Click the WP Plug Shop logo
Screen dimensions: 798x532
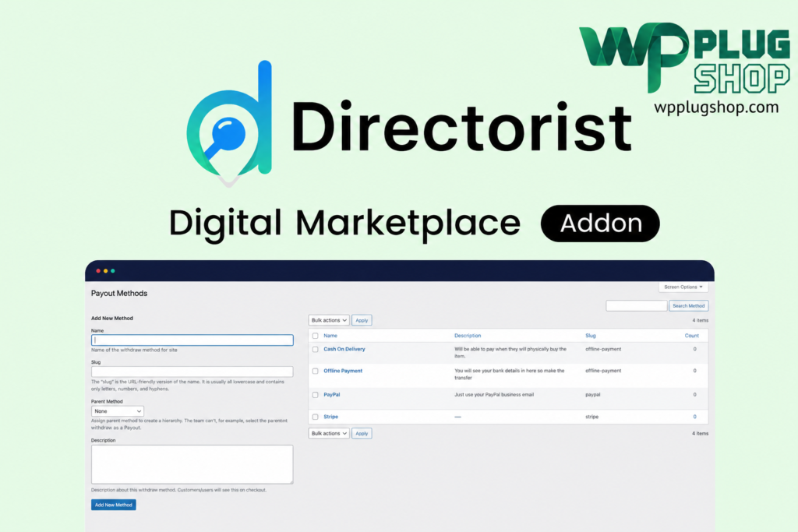coord(684,58)
